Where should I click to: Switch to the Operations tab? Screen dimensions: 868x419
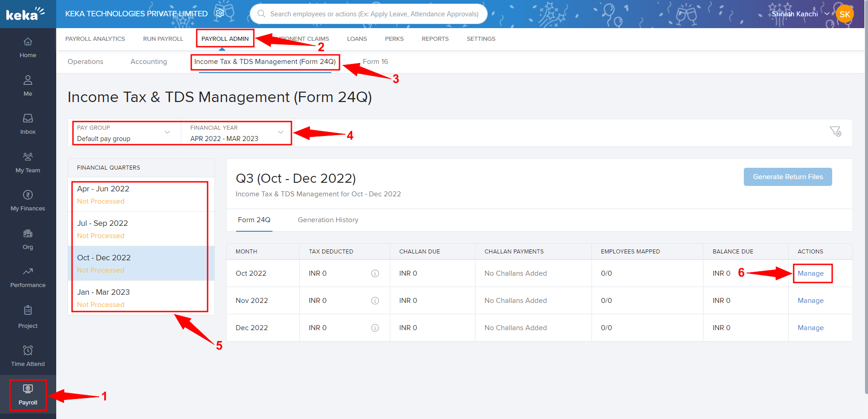[x=85, y=62]
